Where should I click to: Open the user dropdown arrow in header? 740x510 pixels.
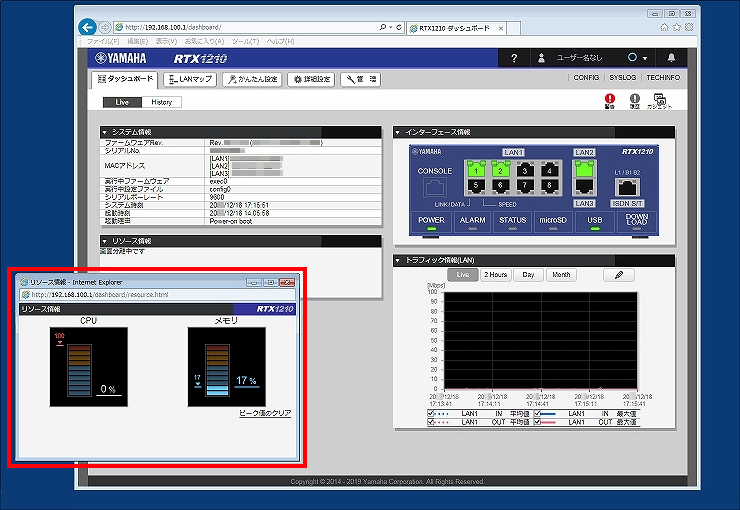[645, 58]
